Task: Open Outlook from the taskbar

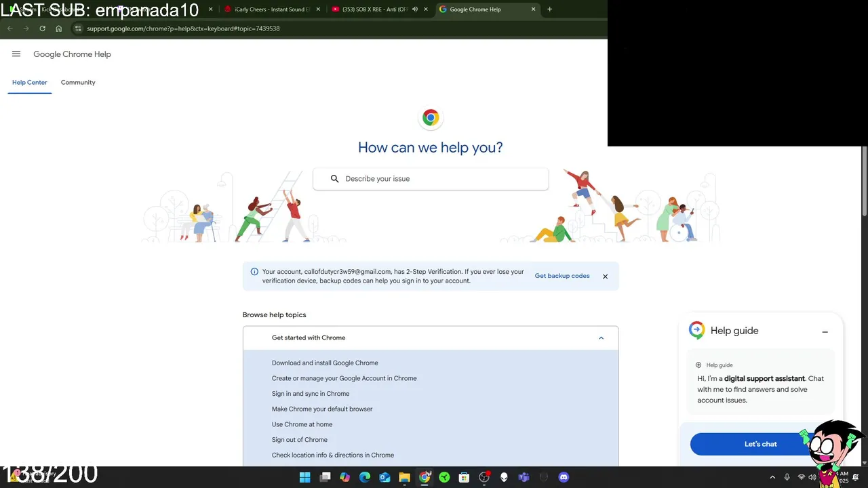Action: [x=384, y=477]
